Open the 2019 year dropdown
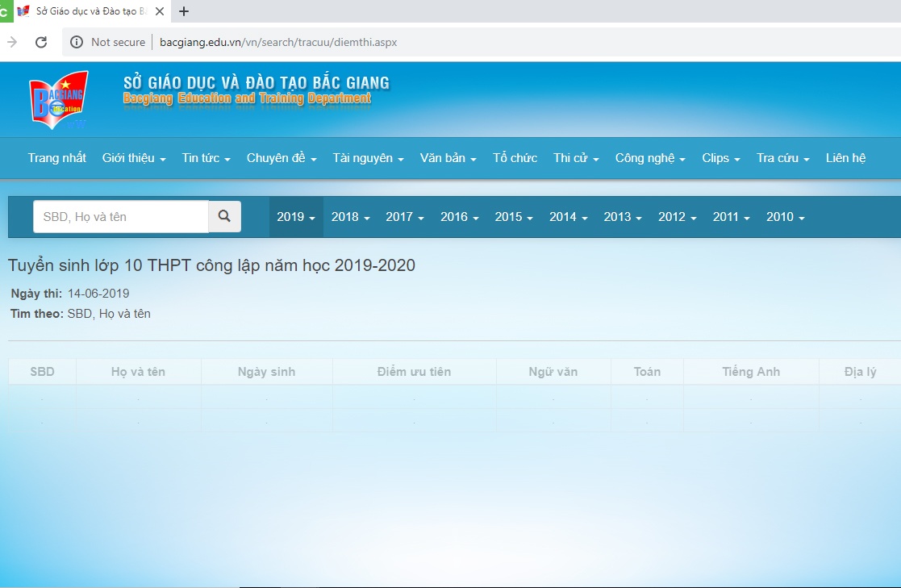 296,216
